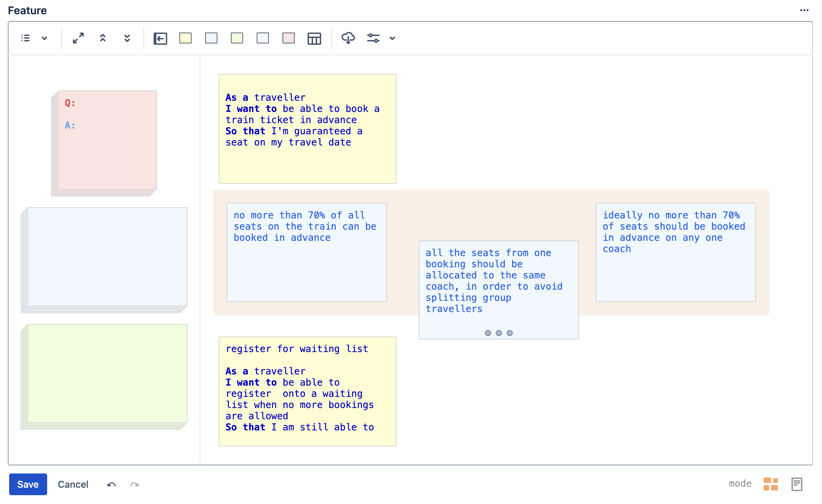Expand all with double down chevron
The width and height of the screenshot is (822, 504).
(127, 38)
